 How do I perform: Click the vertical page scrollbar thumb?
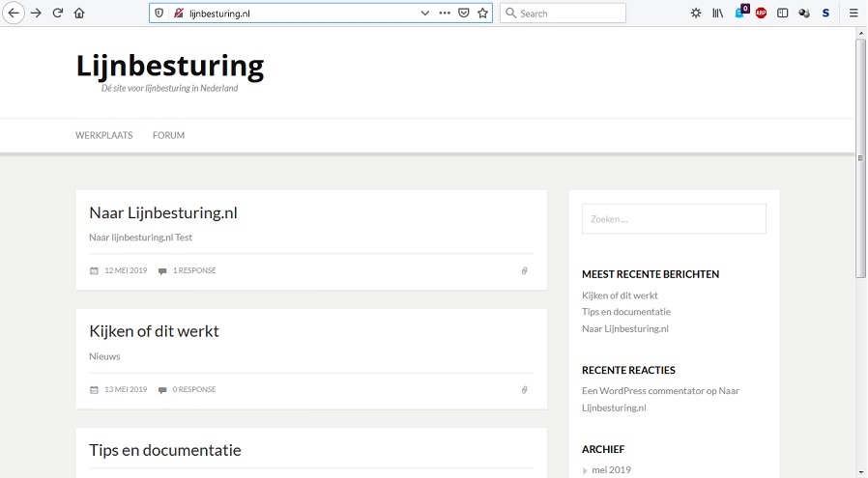(861, 157)
